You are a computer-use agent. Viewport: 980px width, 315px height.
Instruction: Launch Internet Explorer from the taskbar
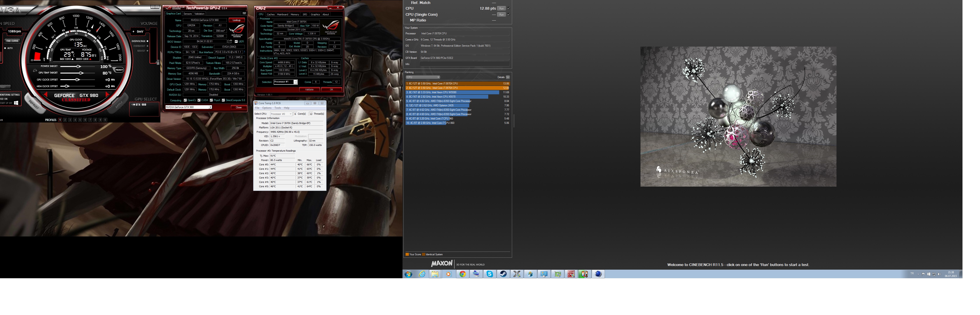point(422,274)
